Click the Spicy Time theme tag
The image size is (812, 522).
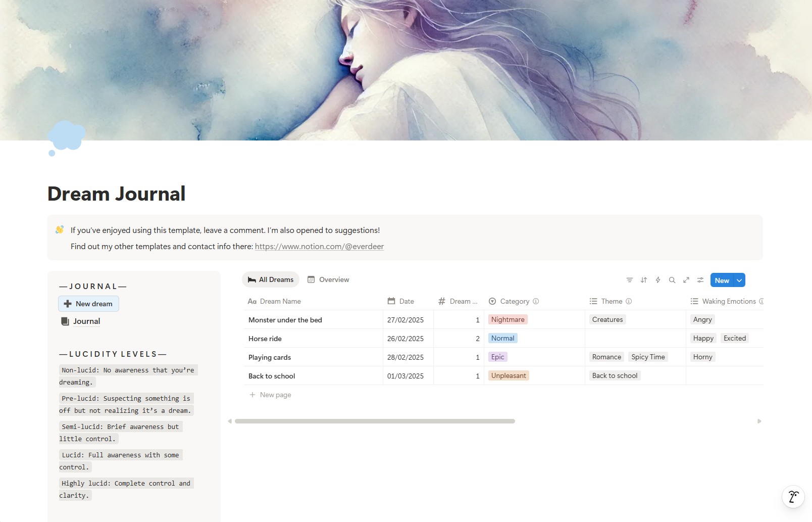click(648, 357)
